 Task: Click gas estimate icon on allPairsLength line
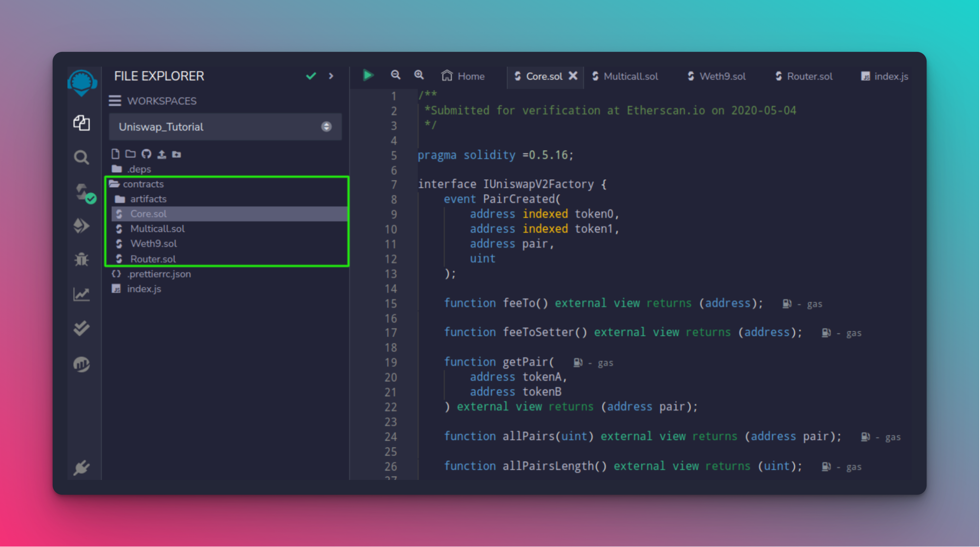click(x=826, y=466)
